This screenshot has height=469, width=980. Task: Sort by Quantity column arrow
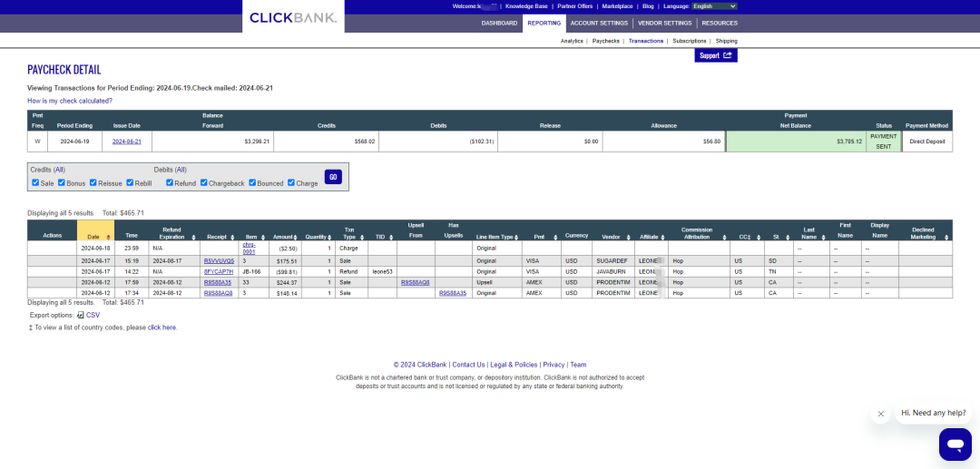330,238
